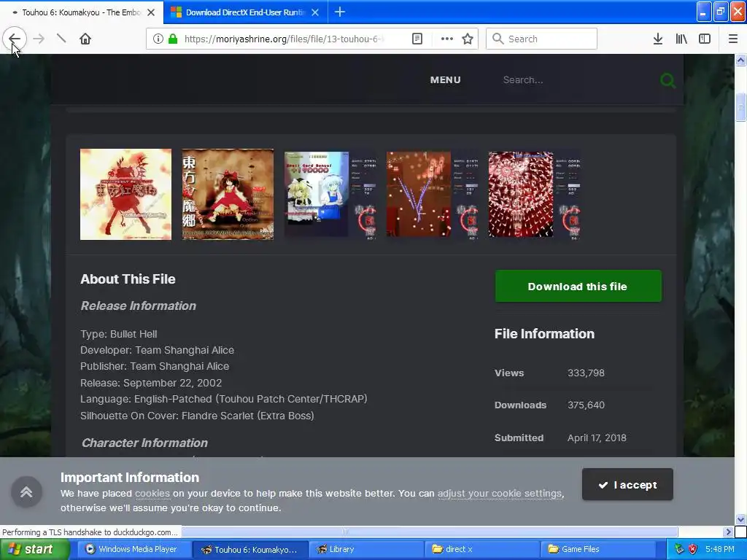Accept cookies with I accept button
Image resolution: width=747 pixels, height=560 pixels.
coord(627,485)
